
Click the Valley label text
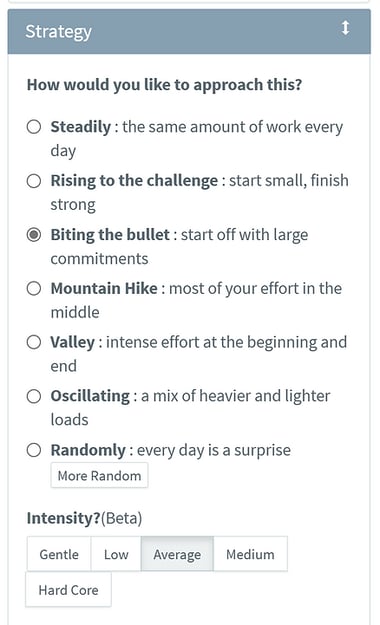coord(73,342)
